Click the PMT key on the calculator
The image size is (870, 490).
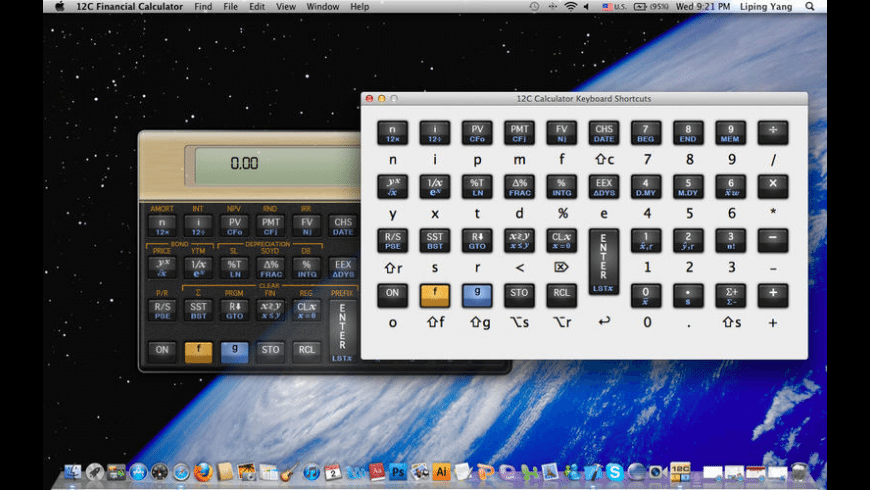click(270, 226)
